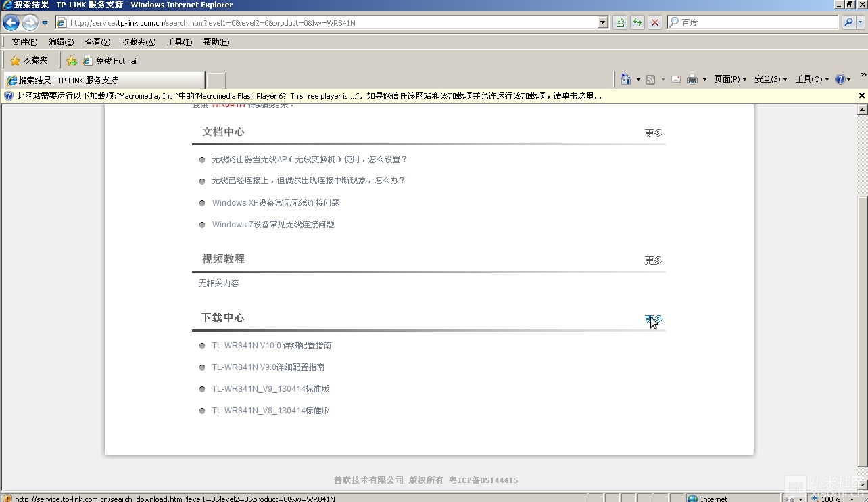Open the 页面(P) command bar menu
868x502 pixels.
click(x=730, y=80)
